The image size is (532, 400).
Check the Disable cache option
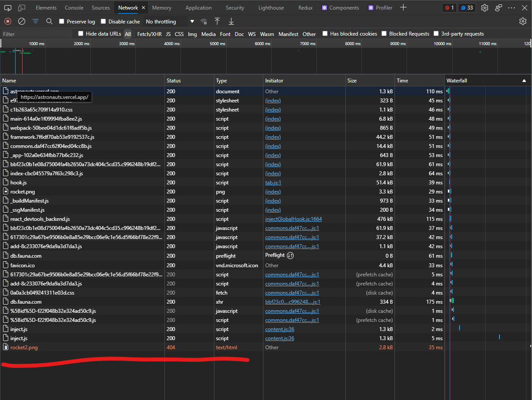pyautogui.click(x=103, y=21)
